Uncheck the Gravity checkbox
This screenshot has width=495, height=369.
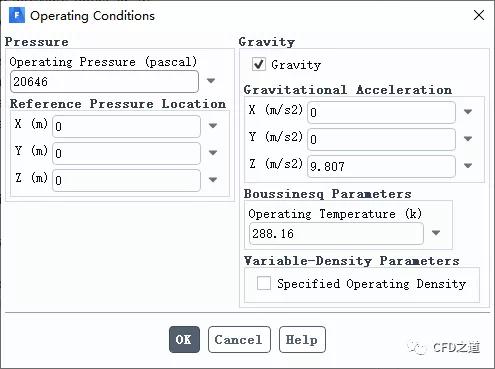pos(259,64)
